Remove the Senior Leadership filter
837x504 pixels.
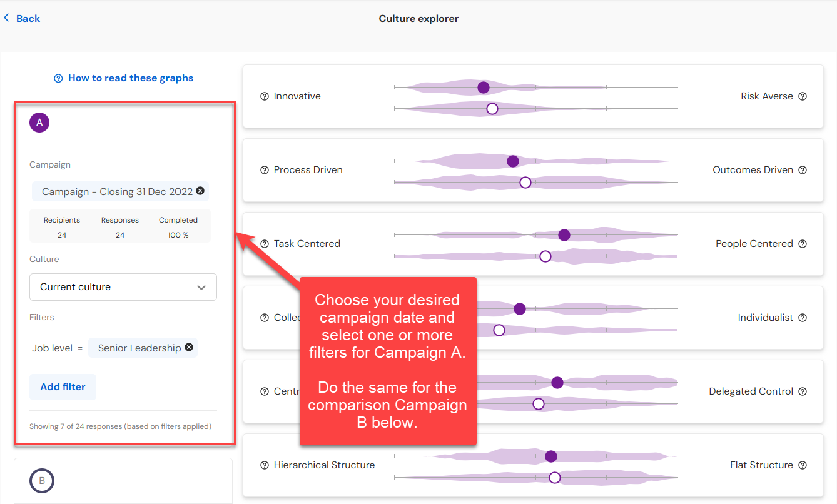189,347
